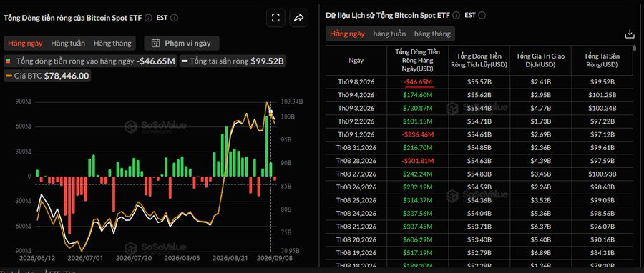644x273 pixels.
Task: Click the share arrow icon
Action: pyautogui.click(x=298, y=18)
